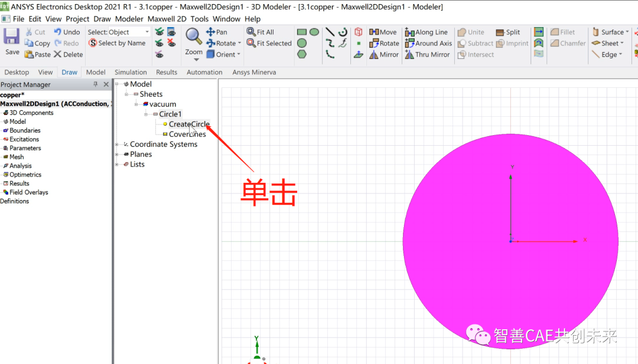Switch to the Simulation ribbon tab
This screenshot has width=638, height=364.
pyautogui.click(x=131, y=71)
